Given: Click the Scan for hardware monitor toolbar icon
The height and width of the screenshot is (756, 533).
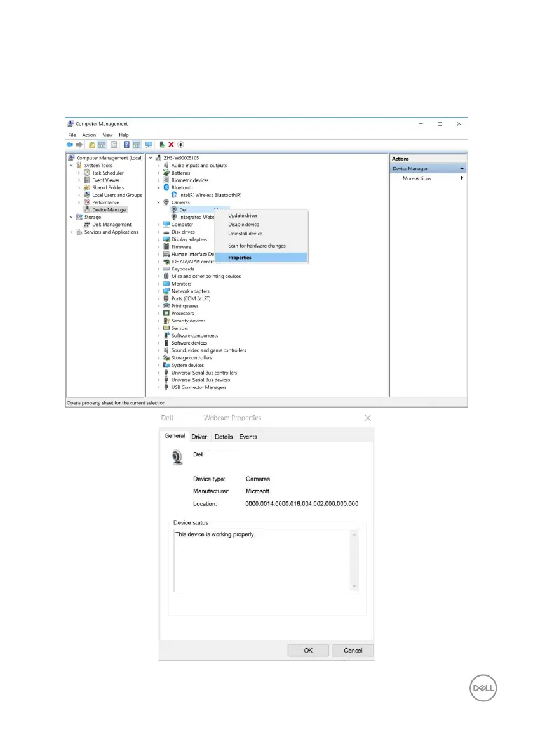Looking at the screenshot, I should [149, 145].
